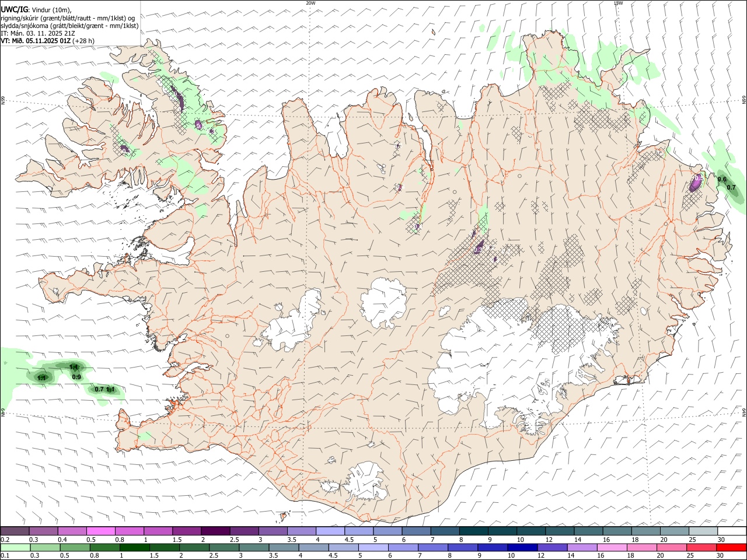The image size is (747, 560).
Task: Click the purple snow patch on the east coast
Action: click(695, 183)
